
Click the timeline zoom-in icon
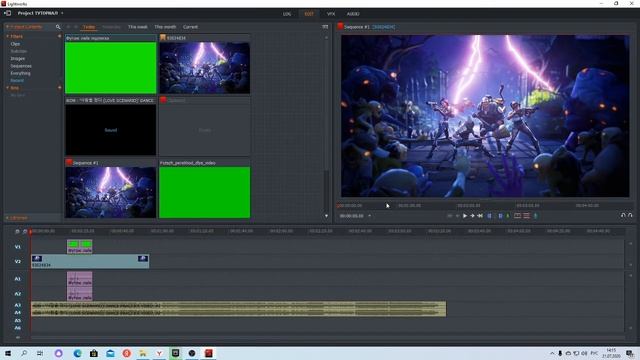tap(25, 231)
